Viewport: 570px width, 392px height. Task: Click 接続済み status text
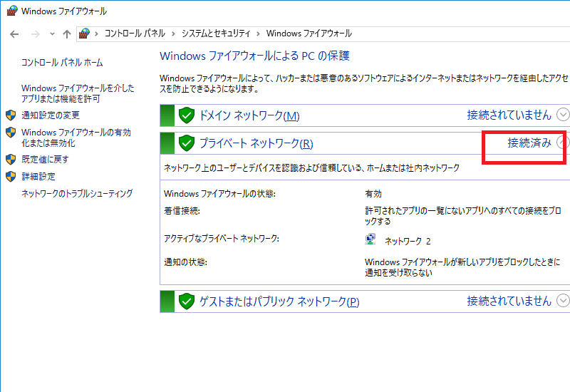pos(529,143)
